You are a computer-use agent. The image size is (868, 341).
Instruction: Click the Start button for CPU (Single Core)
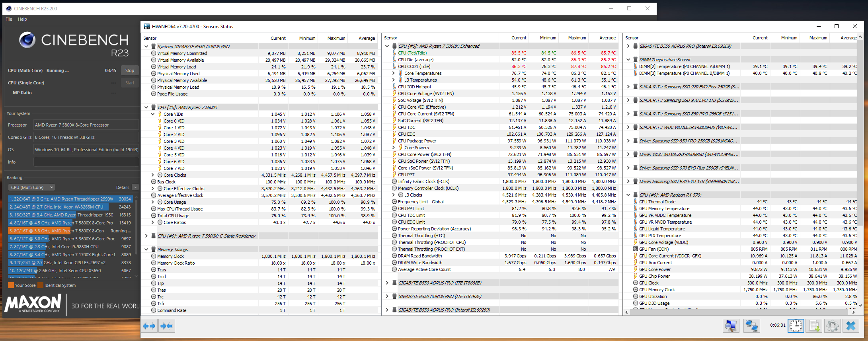click(130, 83)
